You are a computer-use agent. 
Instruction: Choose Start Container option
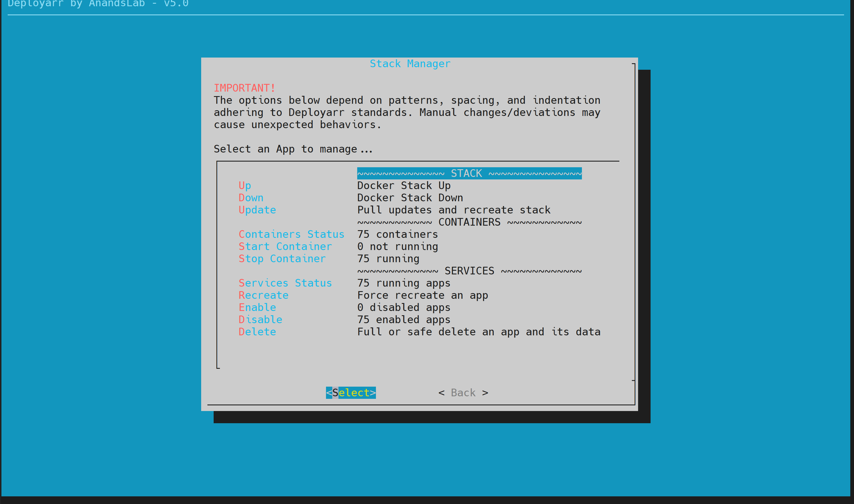pyautogui.click(x=285, y=247)
